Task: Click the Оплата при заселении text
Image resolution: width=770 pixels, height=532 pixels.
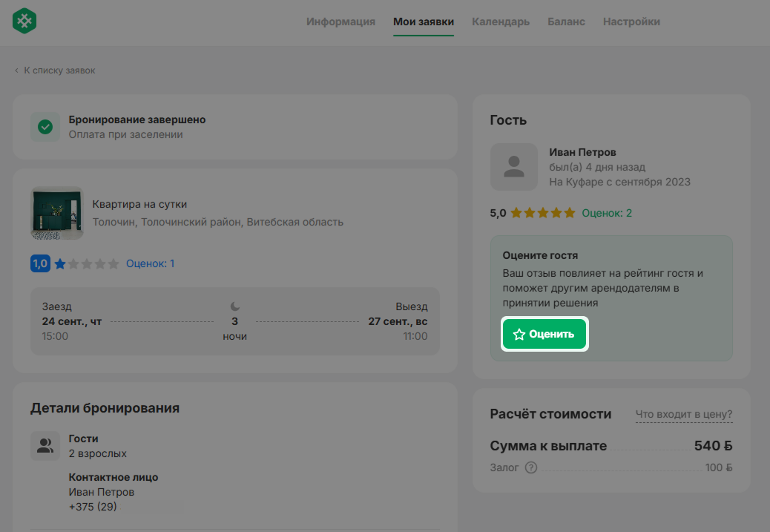Action: pos(125,134)
